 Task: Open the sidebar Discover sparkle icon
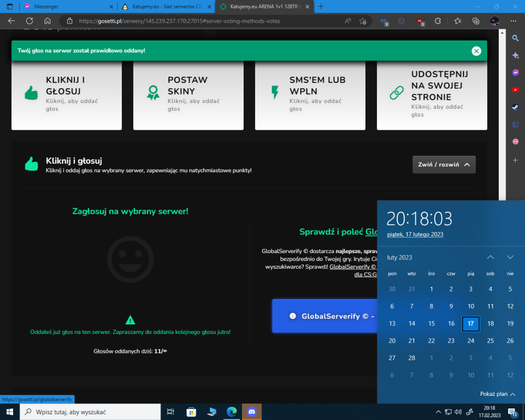point(516,55)
